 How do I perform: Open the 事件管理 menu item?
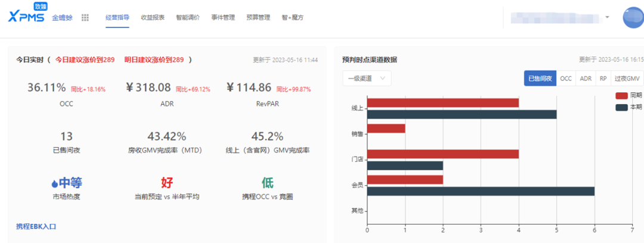tap(223, 18)
